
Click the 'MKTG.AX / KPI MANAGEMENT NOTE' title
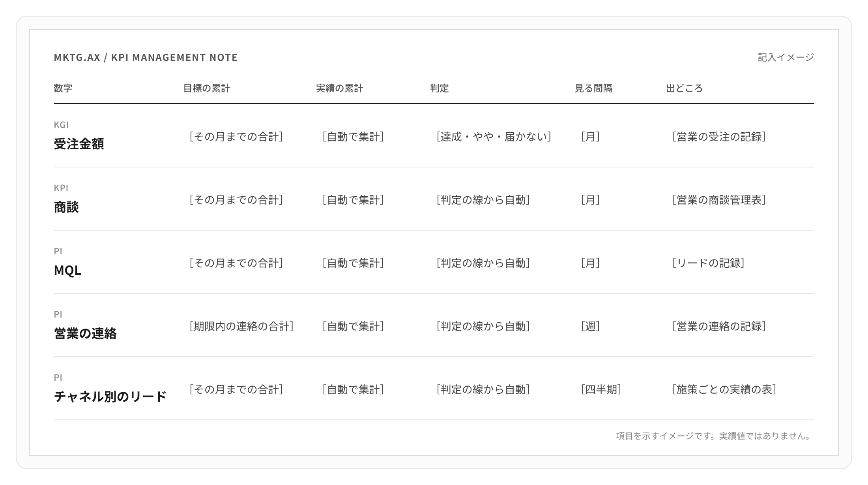[146, 57]
